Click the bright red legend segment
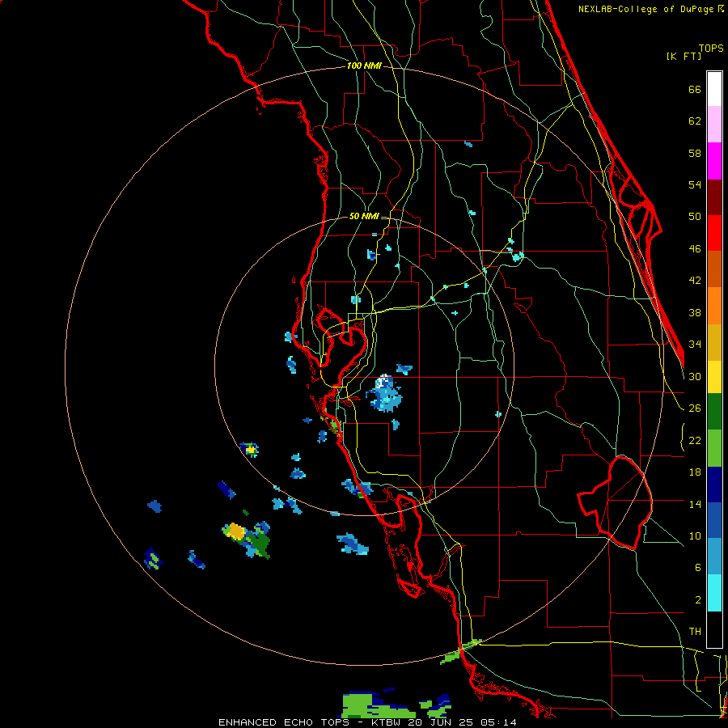The image size is (728, 728). (714, 233)
